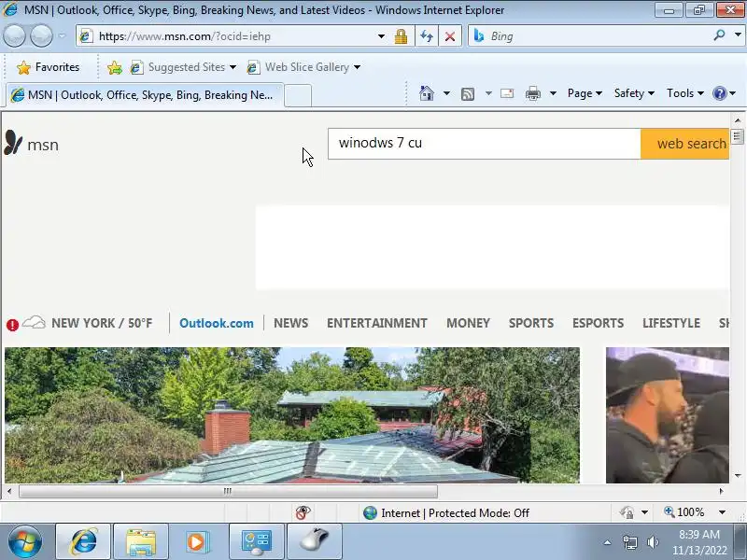The image size is (747, 560).
Task: Click the Print icon
Action: [x=532, y=93]
